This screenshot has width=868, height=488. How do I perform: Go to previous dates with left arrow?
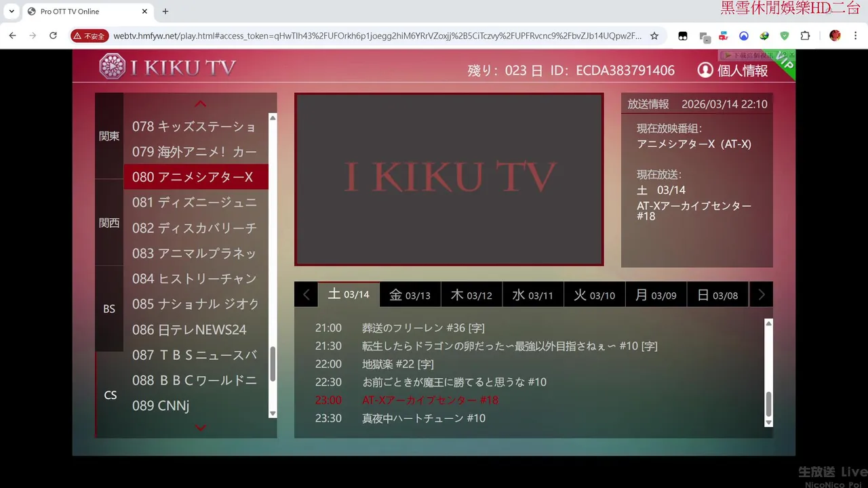pos(306,294)
